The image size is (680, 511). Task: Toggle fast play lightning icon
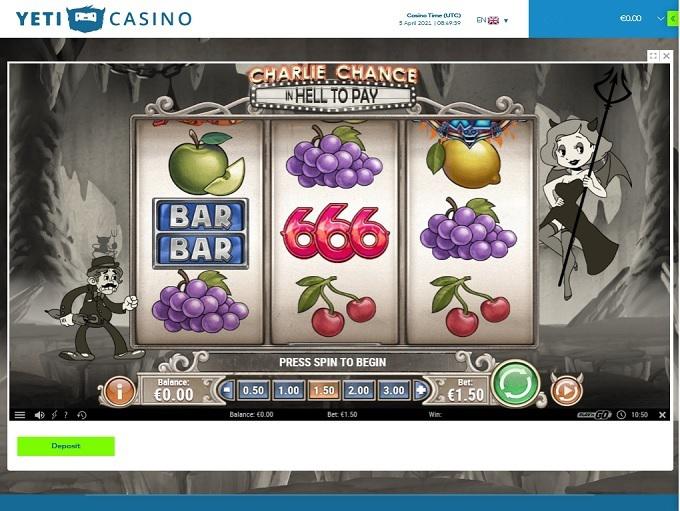tap(54, 415)
